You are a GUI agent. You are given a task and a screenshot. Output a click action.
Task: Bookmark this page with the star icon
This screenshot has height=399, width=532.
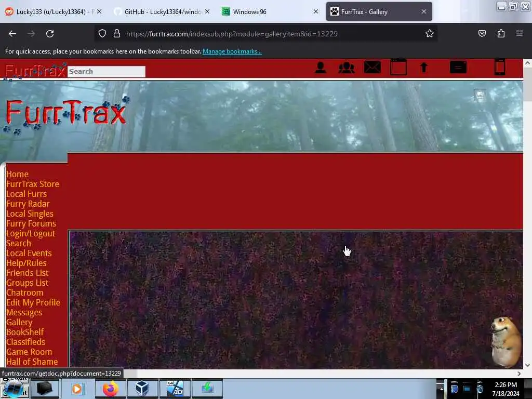click(x=430, y=34)
